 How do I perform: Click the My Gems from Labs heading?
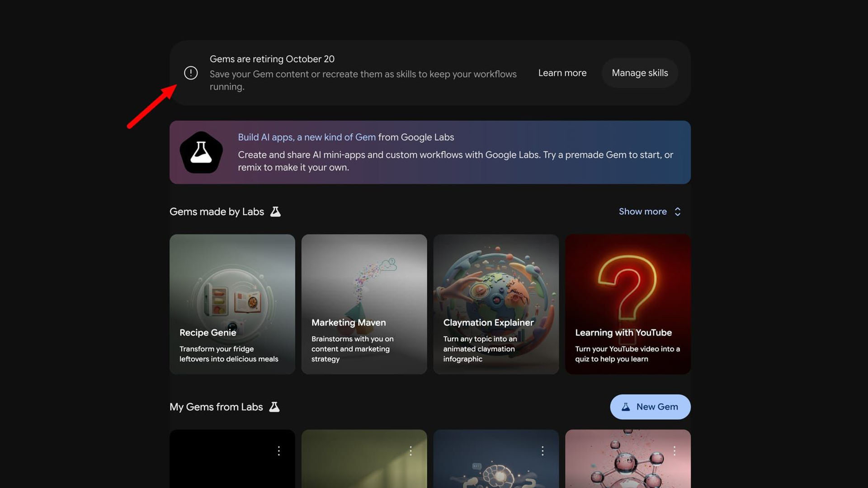click(216, 407)
